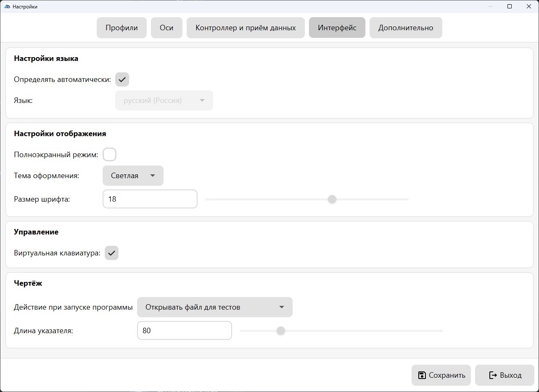Screen dimensions: 539x392
Task: Go to Контроллер и приём данных tab
Action: pyautogui.click(x=246, y=28)
